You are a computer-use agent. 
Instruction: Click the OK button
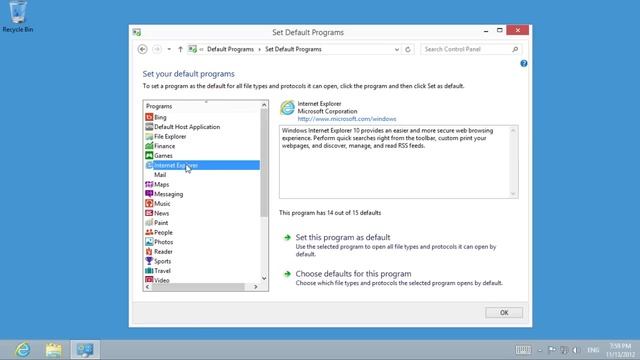[x=504, y=313]
